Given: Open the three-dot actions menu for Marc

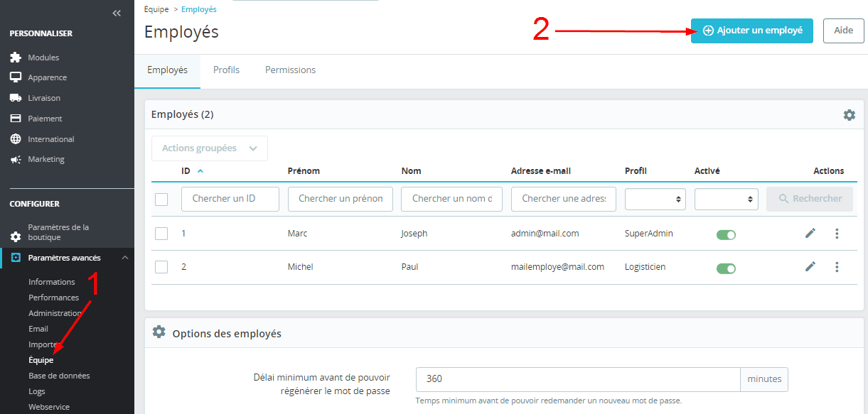Looking at the screenshot, I should (837, 234).
